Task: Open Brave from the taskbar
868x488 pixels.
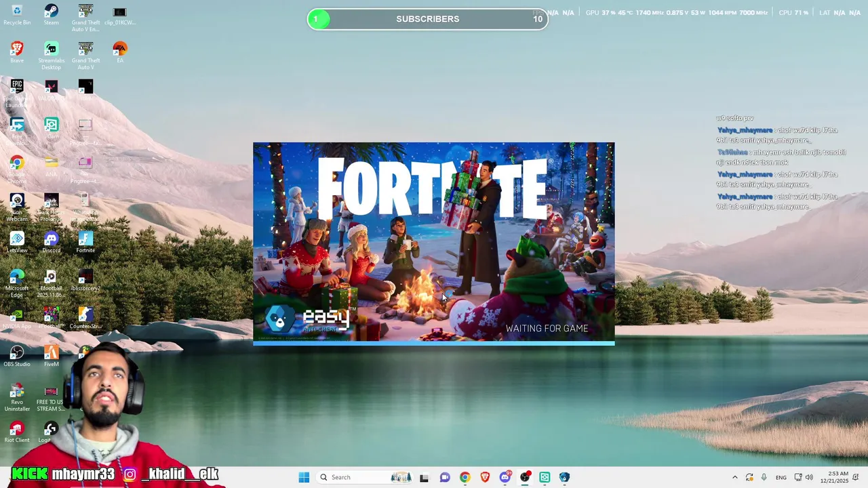Action: click(485, 477)
